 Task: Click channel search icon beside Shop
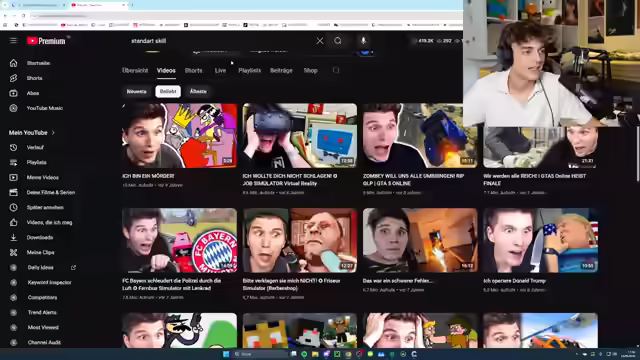coord(336,70)
